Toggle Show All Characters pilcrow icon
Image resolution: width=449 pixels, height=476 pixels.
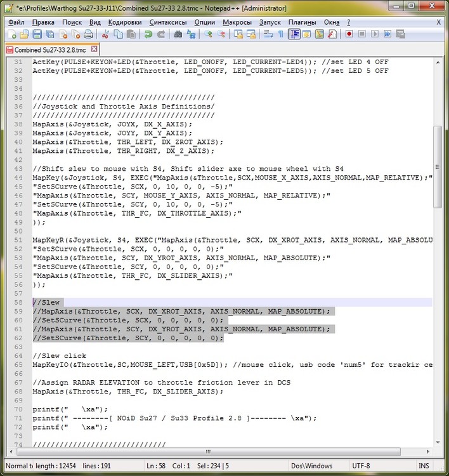click(x=281, y=34)
